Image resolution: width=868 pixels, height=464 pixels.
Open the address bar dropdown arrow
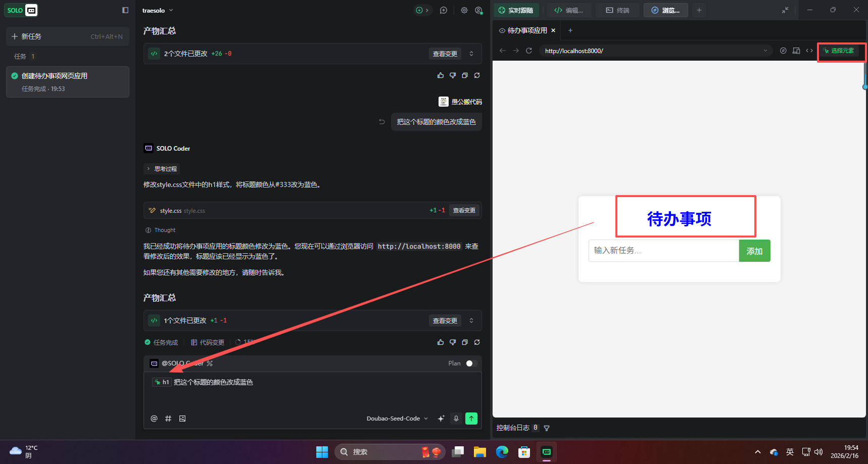point(766,51)
